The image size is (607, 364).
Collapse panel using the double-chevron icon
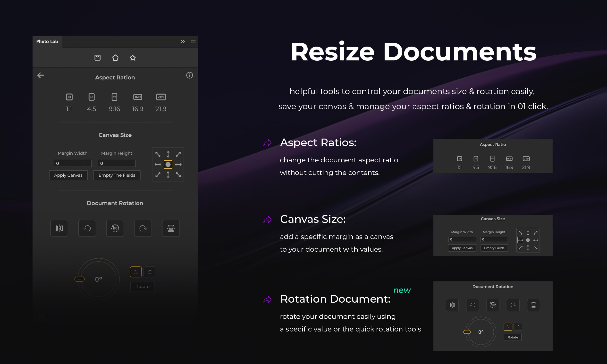click(183, 42)
